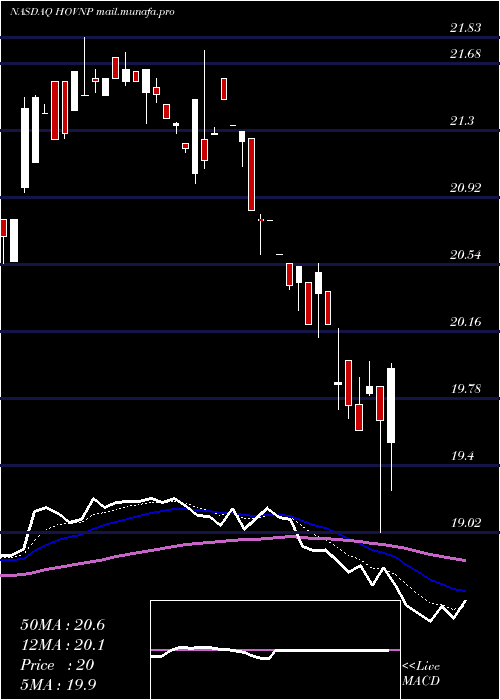The image size is (500, 700).
Task: Click the Price : 20 readout
Action: pos(57,665)
